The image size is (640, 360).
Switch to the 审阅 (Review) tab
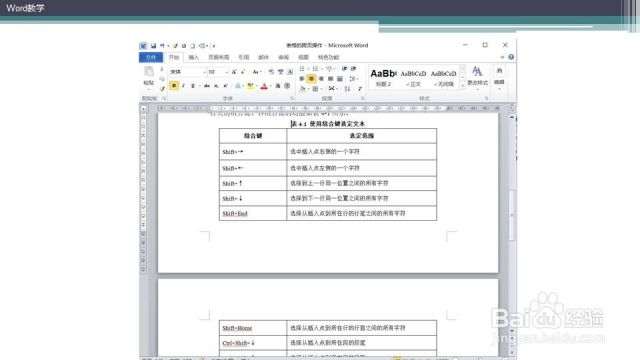point(283,57)
